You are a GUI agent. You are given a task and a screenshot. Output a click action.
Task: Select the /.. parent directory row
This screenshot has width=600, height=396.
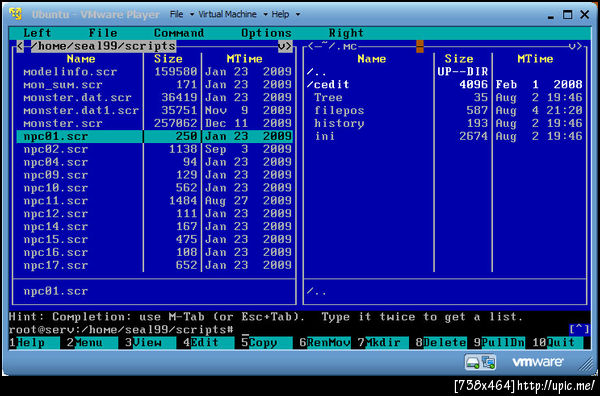[445, 72]
